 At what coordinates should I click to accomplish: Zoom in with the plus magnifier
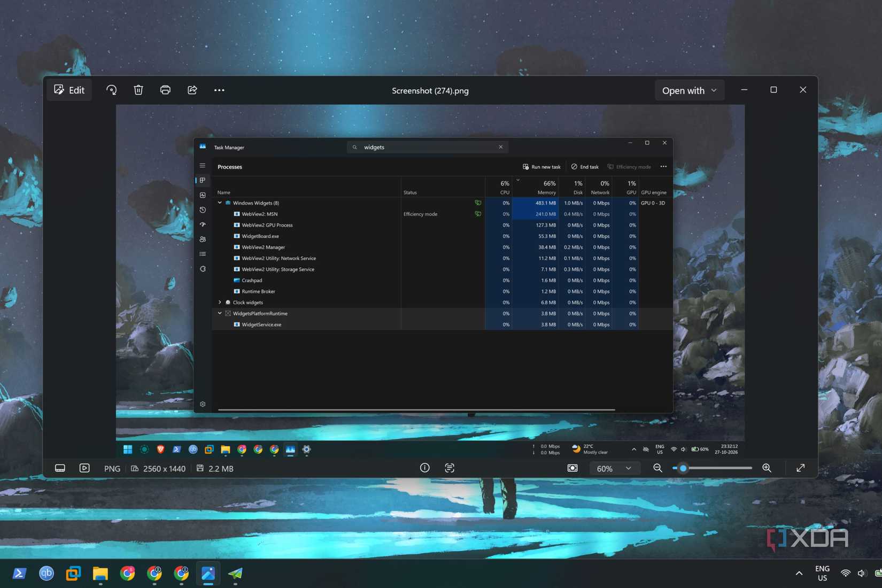pyautogui.click(x=767, y=468)
